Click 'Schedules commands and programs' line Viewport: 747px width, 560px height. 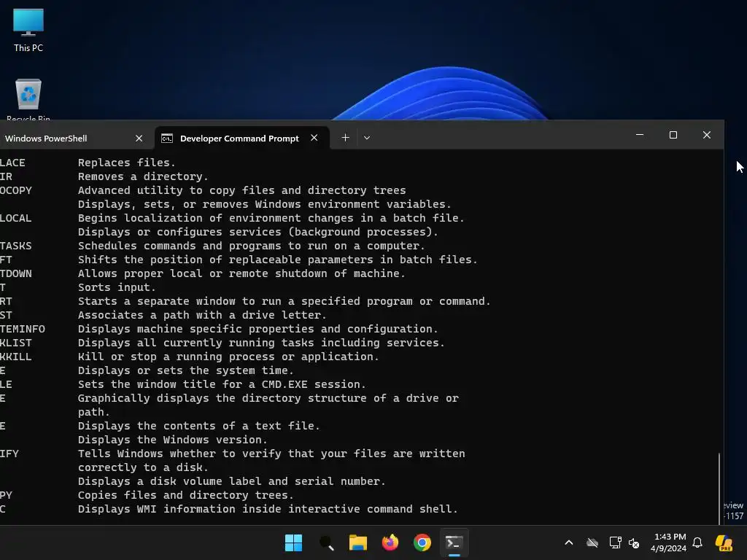(x=251, y=246)
